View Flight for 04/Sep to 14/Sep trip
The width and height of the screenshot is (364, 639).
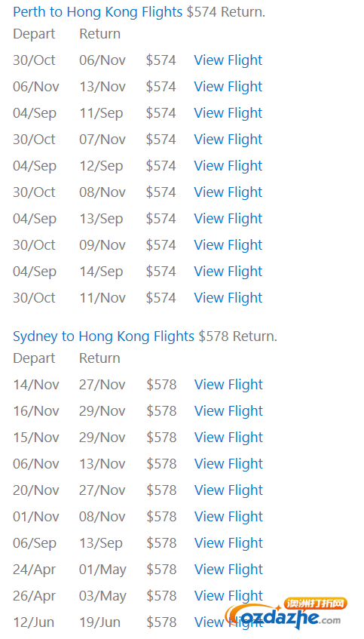coord(228,272)
